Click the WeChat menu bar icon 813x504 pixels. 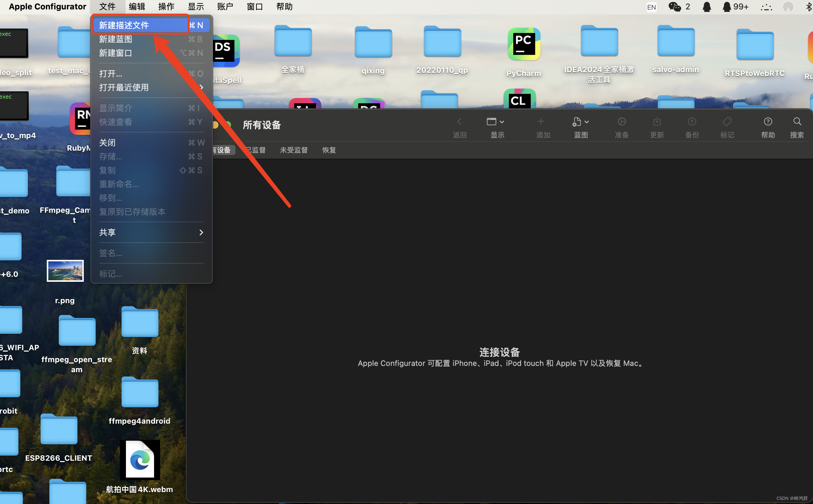click(x=675, y=7)
